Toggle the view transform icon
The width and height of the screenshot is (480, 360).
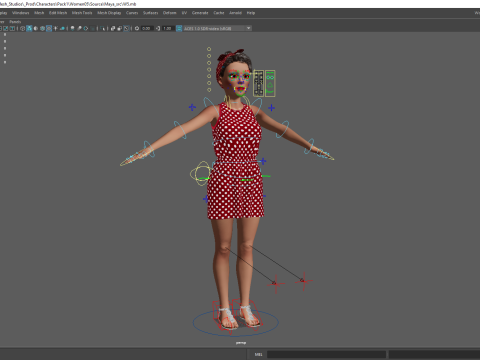coord(179,29)
